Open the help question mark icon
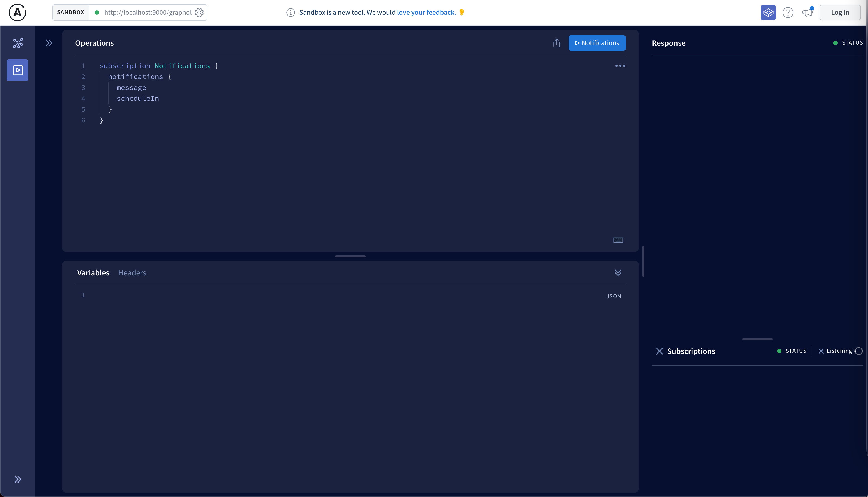Screen dimensions: 868x497 (x=788, y=13)
